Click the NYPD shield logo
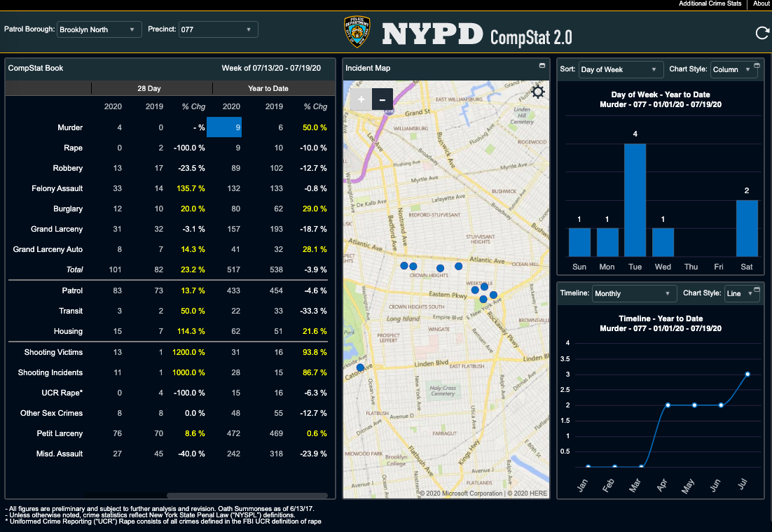 [x=357, y=32]
